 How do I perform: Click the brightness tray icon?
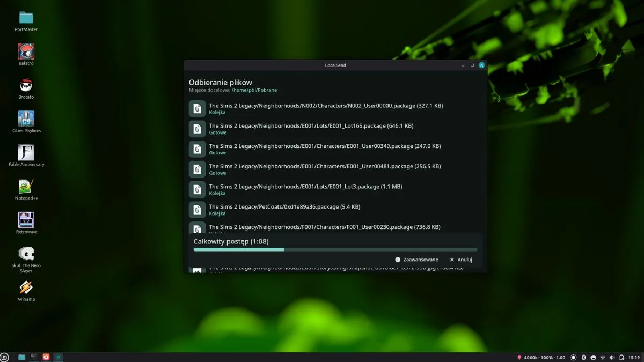(574, 357)
